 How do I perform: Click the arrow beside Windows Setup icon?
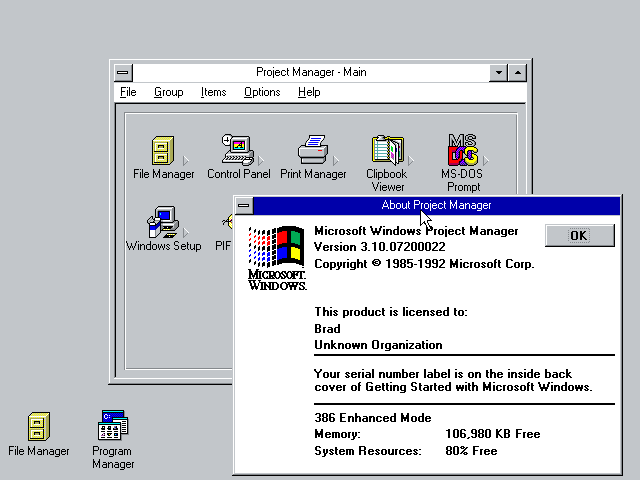click(186, 233)
